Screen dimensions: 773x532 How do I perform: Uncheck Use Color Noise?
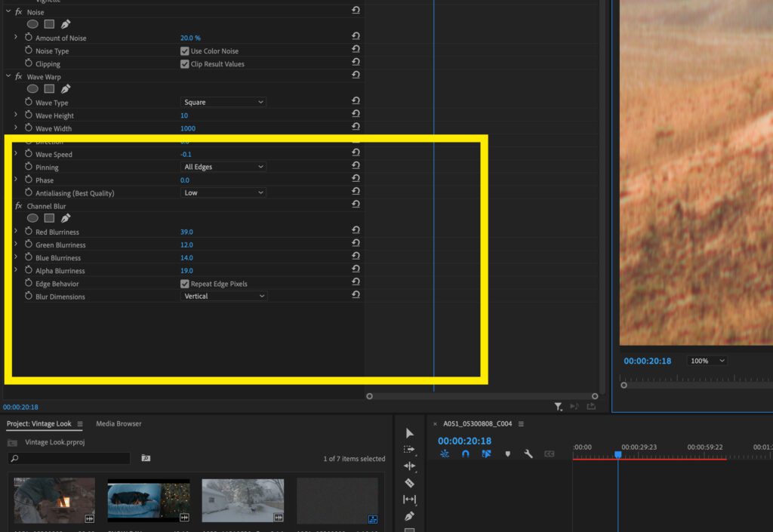pos(184,51)
